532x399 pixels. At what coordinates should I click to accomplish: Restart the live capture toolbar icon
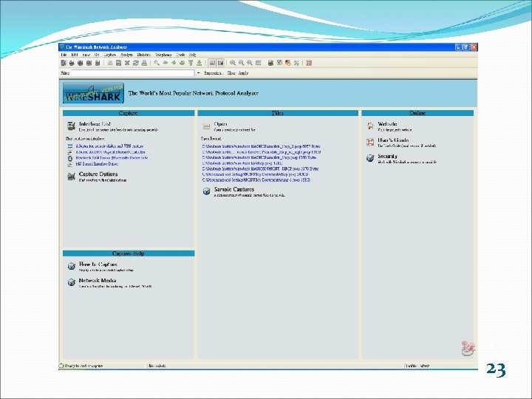[98, 63]
